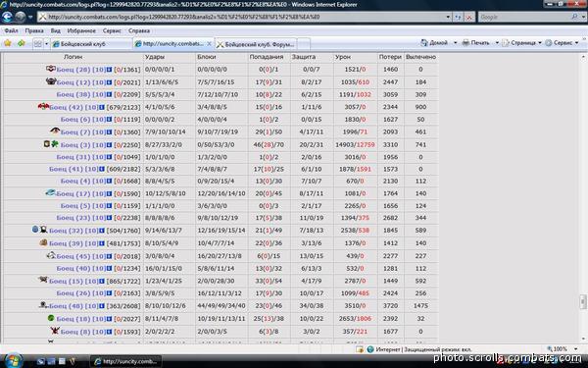Click the clan emblem before Боец (7)
588x368 pixels.
pyautogui.click(x=55, y=131)
